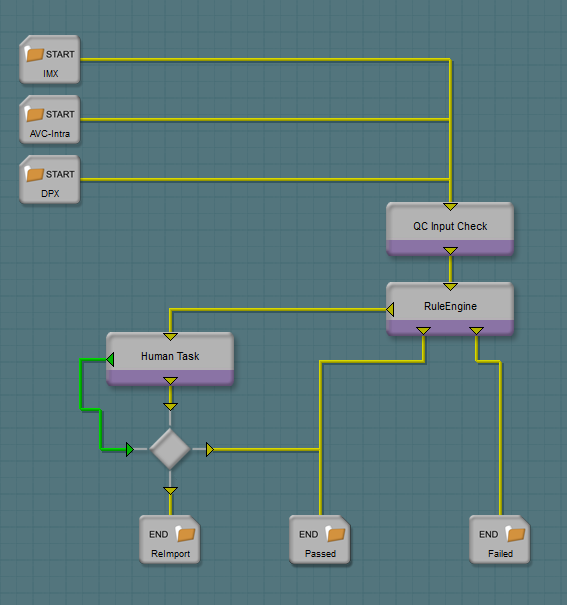This screenshot has height=605, width=567.
Task: Click the top input port of QC Input Check
Action: click(450, 207)
